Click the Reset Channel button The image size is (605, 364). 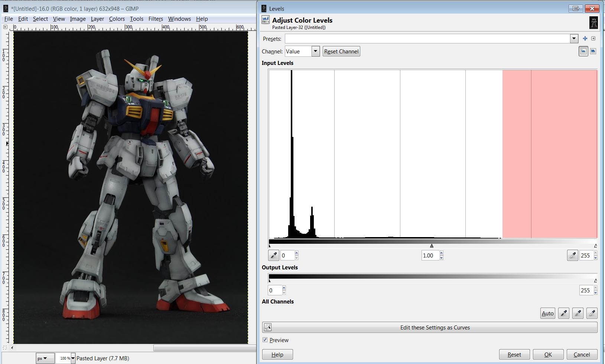pyautogui.click(x=341, y=52)
